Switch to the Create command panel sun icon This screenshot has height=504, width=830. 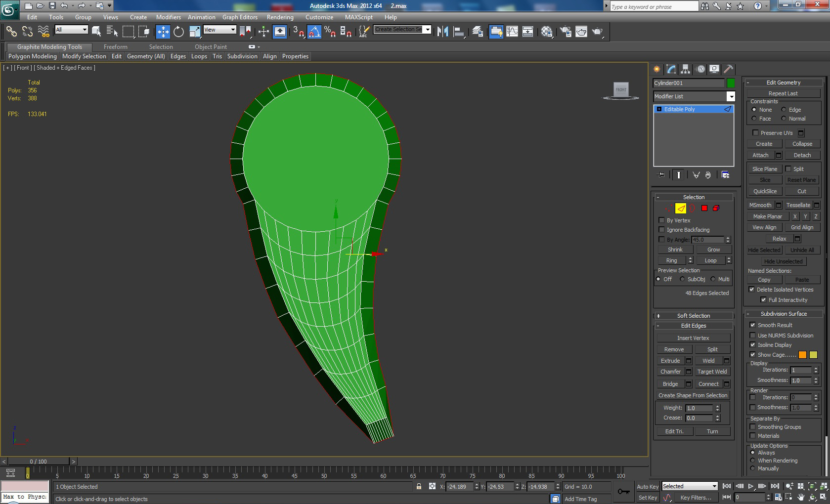[657, 69]
